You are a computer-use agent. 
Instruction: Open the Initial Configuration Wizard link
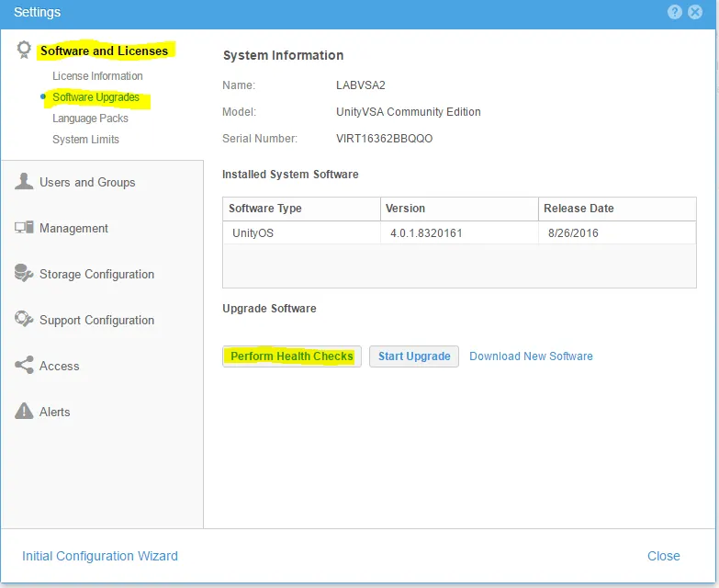tap(100, 556)
